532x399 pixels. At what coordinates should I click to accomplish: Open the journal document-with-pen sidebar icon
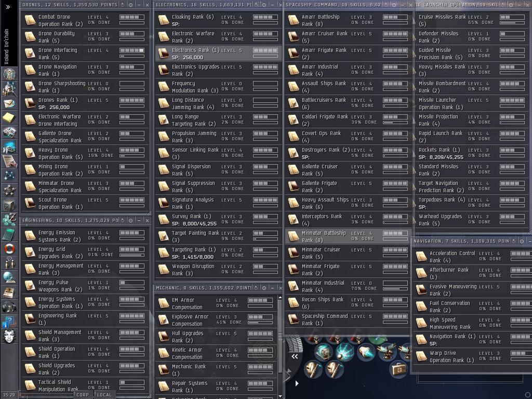coord(9,161)
